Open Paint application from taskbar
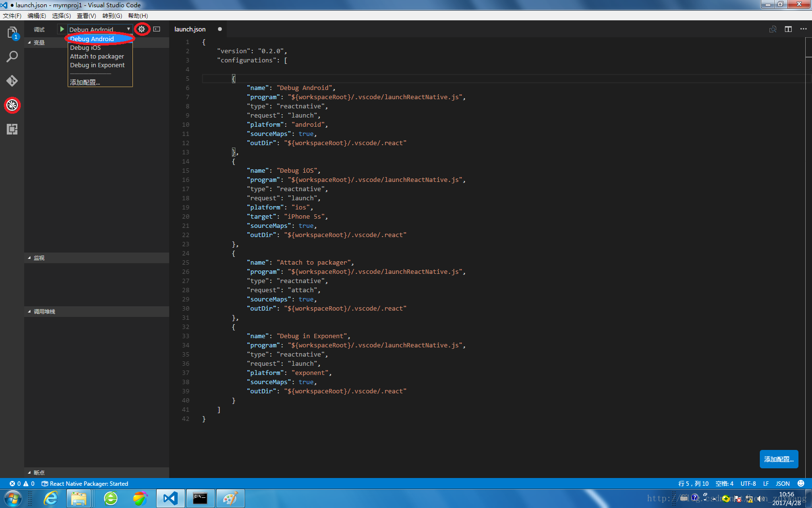This screenshot has width=812, height=508. [230, 498]
